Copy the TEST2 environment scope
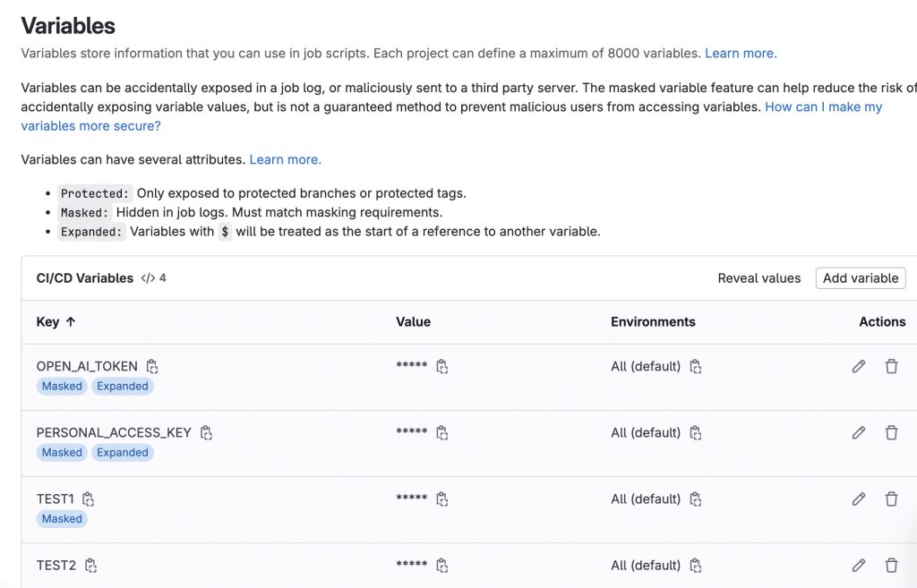The height and width of the screenshot is (588, 917). (x=695, y=565)
